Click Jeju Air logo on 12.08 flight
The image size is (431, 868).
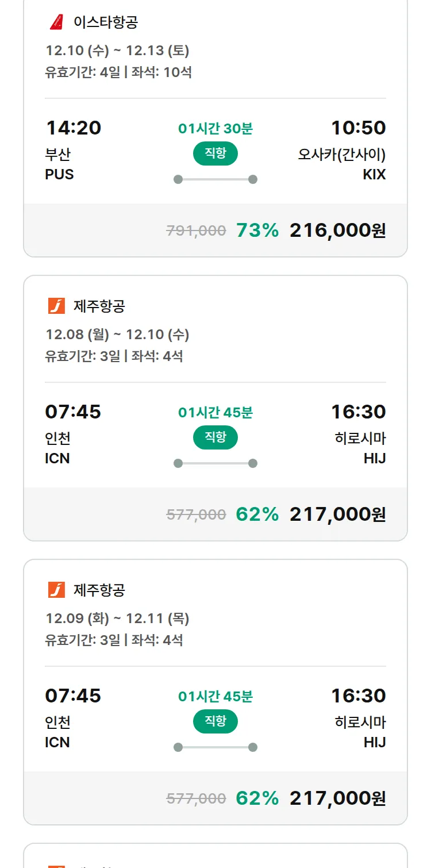[56, 306]
